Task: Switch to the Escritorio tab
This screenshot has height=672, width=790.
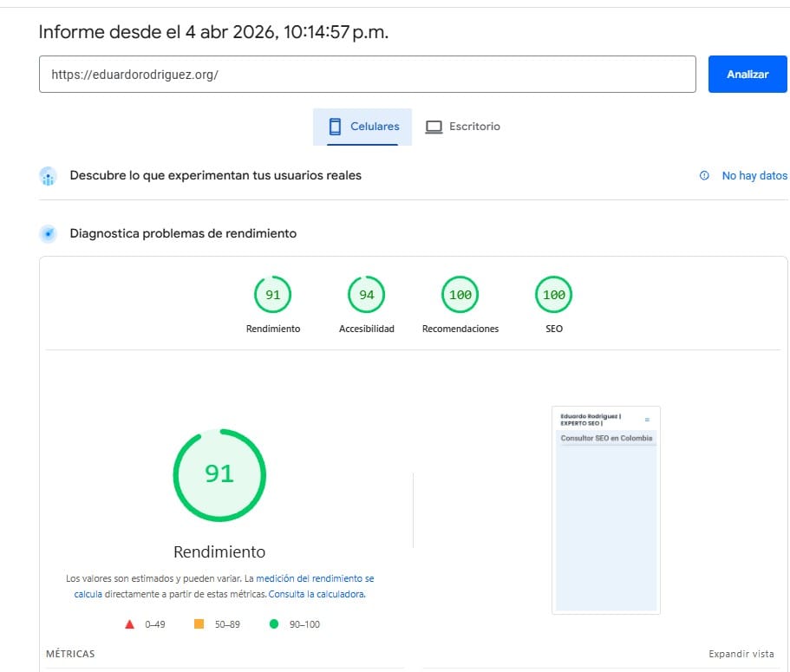Action: tap(465, 126)
